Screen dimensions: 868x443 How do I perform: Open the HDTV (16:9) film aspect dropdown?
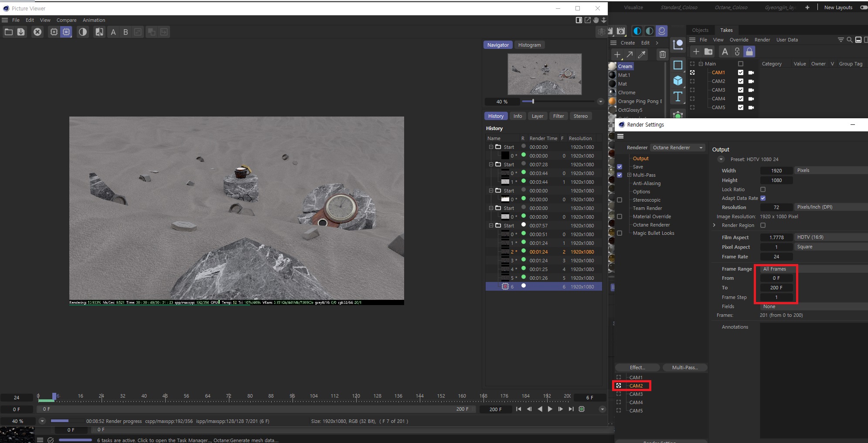tap(831, 237)
